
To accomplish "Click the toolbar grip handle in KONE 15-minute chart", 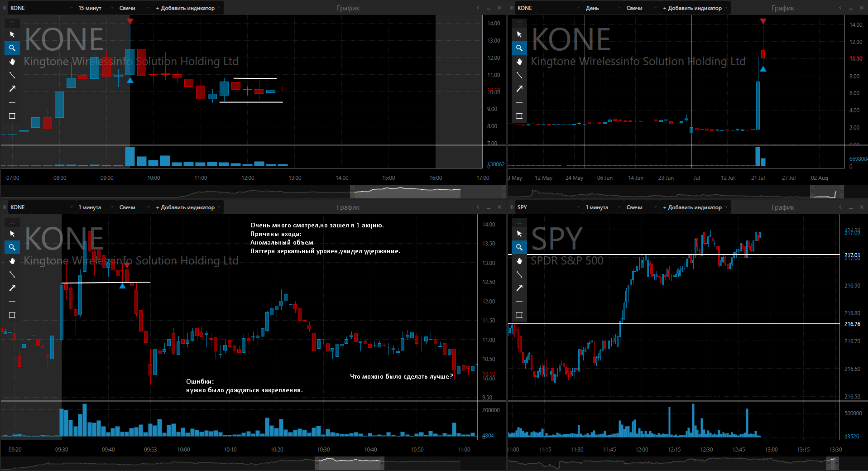I will [x=12, y=22].
